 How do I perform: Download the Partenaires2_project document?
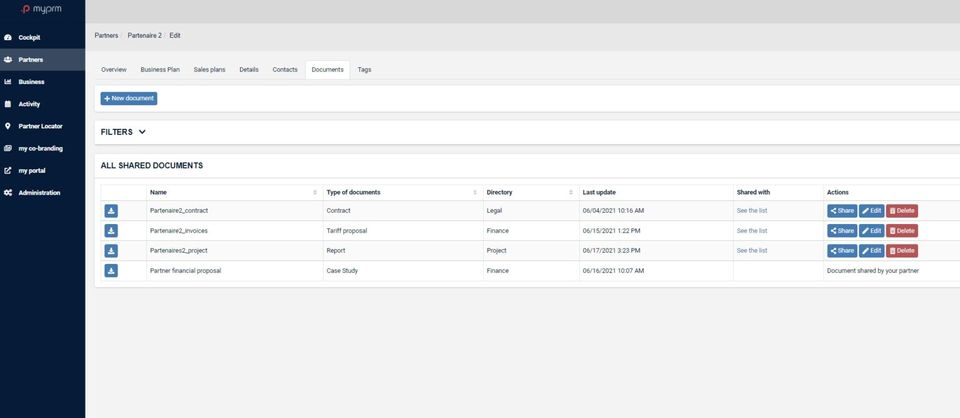click(x=111, y=251)
